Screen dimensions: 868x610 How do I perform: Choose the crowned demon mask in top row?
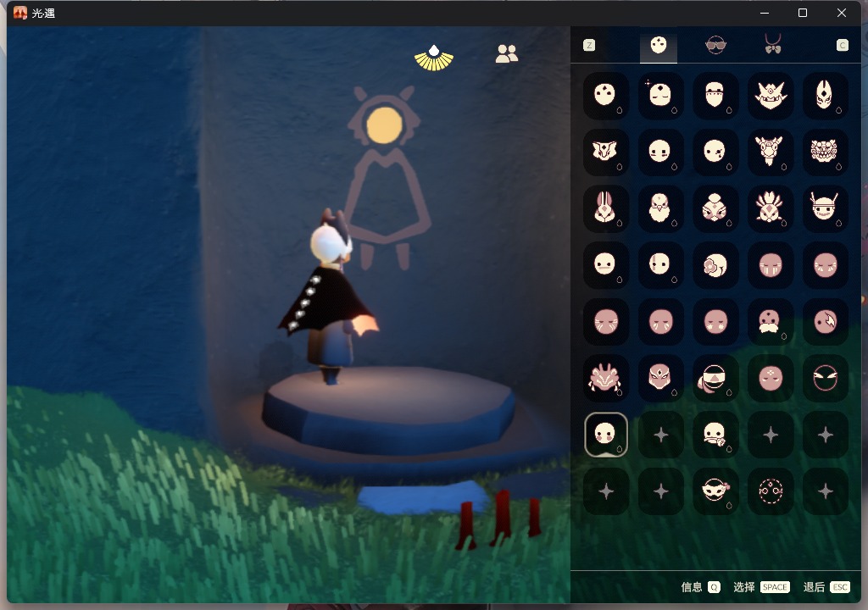click(x=770, y=95)
